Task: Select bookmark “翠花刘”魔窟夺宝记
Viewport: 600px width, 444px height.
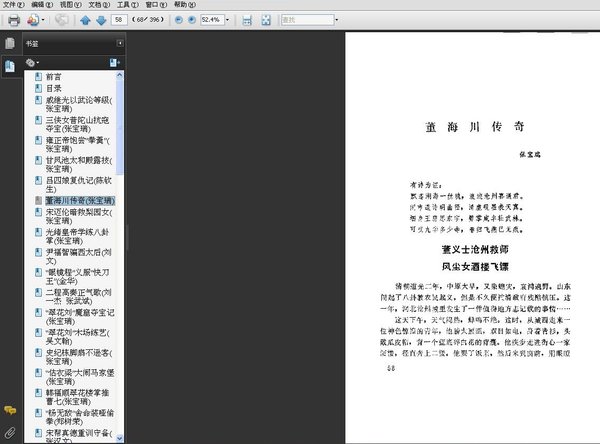Action: (80, 317)
